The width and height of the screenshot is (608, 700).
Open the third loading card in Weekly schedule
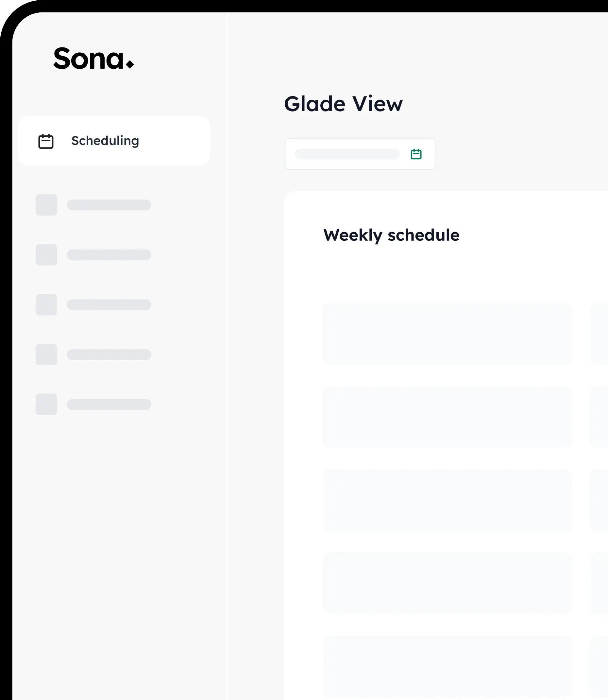[447, 500]
